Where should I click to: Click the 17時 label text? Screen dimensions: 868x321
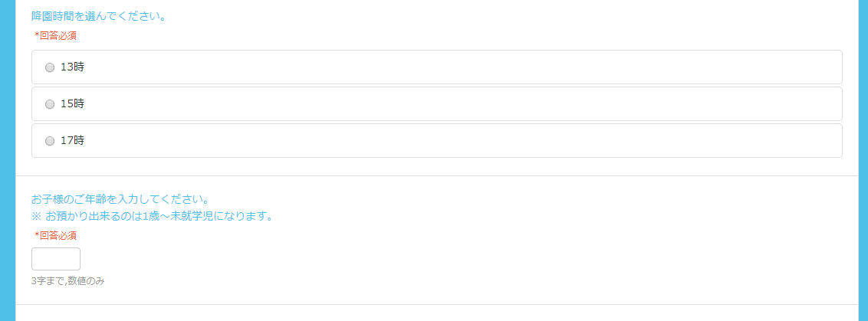72,141
